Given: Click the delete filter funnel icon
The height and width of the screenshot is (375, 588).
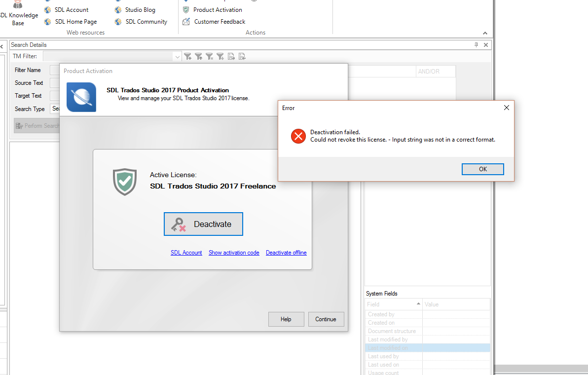Looking at the screenshot, I should pyautogui.click(x=210, y=56).
